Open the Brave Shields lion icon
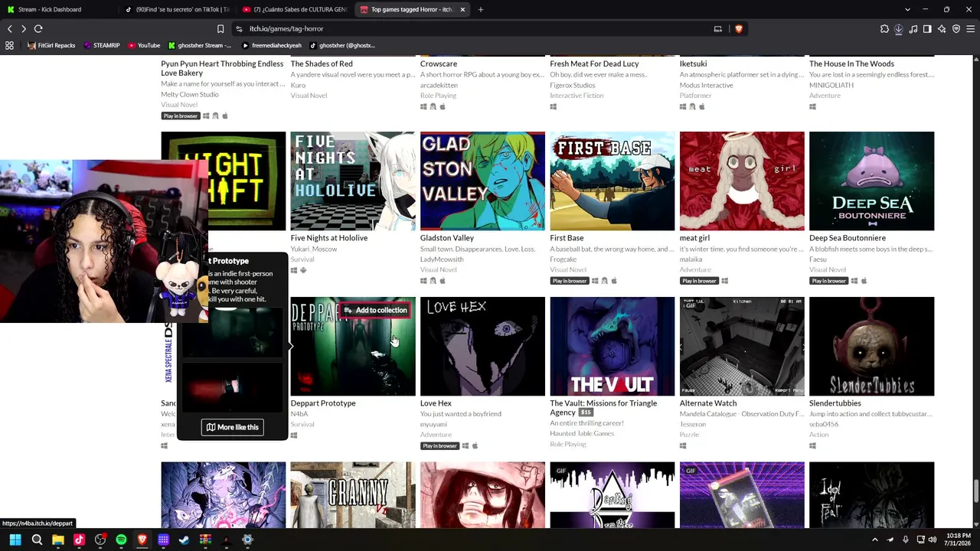The height and width of the screenshot is (551, 980). [x=739, y=29]
